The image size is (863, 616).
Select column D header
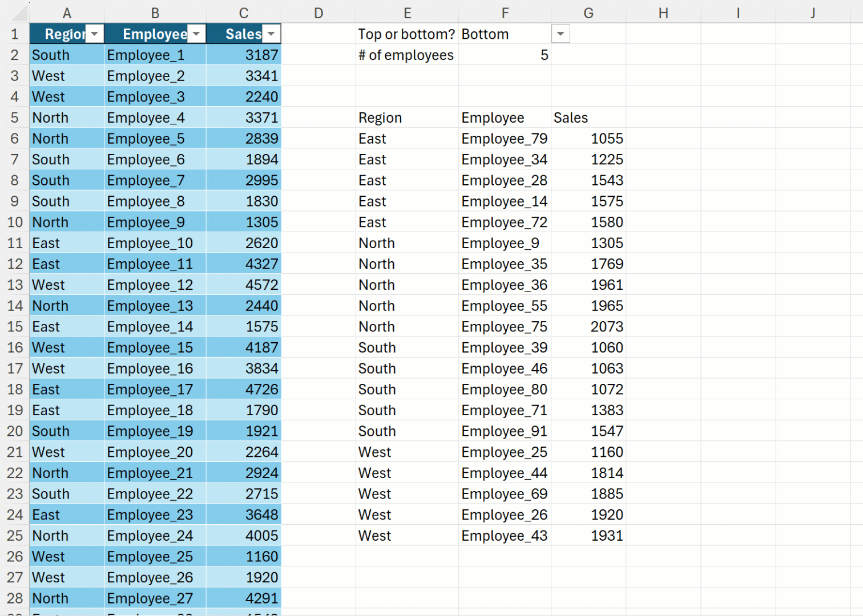[318, 13]
